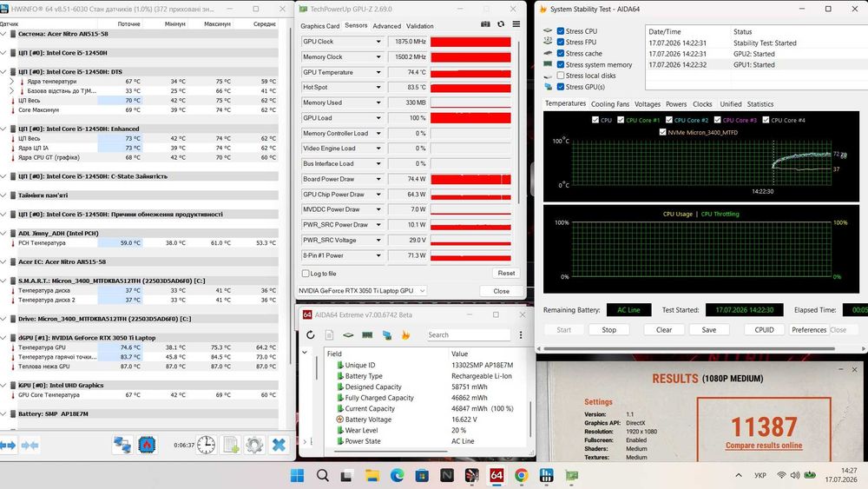Screen dimensions: 868x489
Task: Click HWiNFO log file icon with plus
Action: (231, 445)
